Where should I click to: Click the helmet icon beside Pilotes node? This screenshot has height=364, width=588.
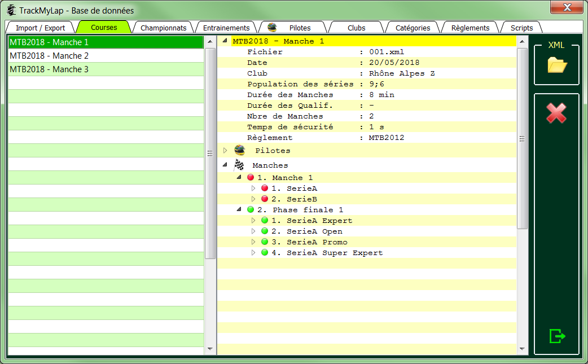pos(240,150)
